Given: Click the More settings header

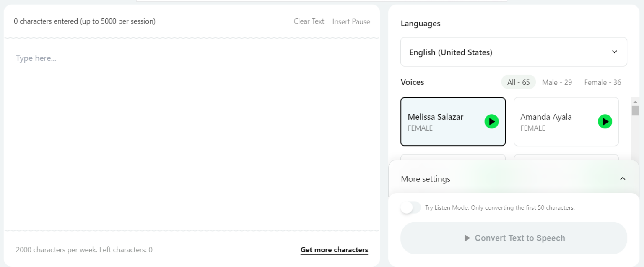Looking at the screenshot, I should [514, 178].
